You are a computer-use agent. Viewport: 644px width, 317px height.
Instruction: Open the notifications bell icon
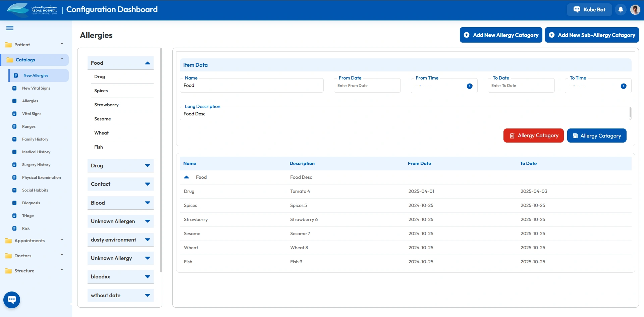pyautogui.click(x=621, y=10)
